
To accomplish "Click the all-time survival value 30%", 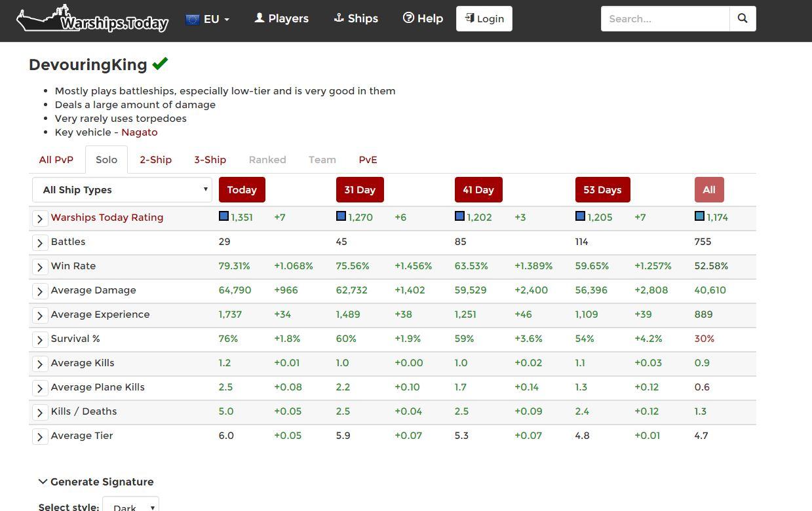I will pyautogui.click(x=705, y=338).
